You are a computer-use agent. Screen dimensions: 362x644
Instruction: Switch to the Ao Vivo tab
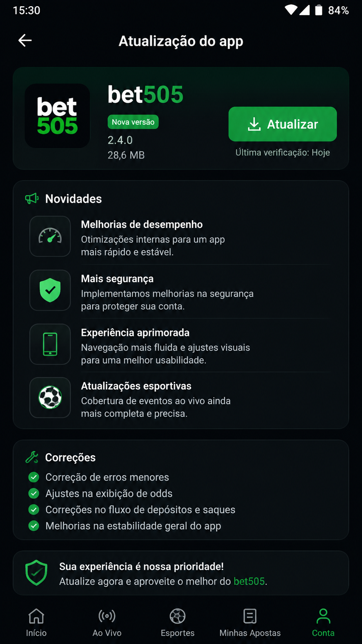107,622
